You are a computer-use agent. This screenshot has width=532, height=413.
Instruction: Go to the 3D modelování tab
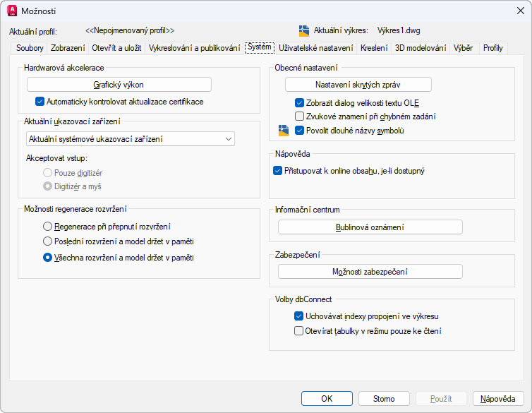click(421, 48)
